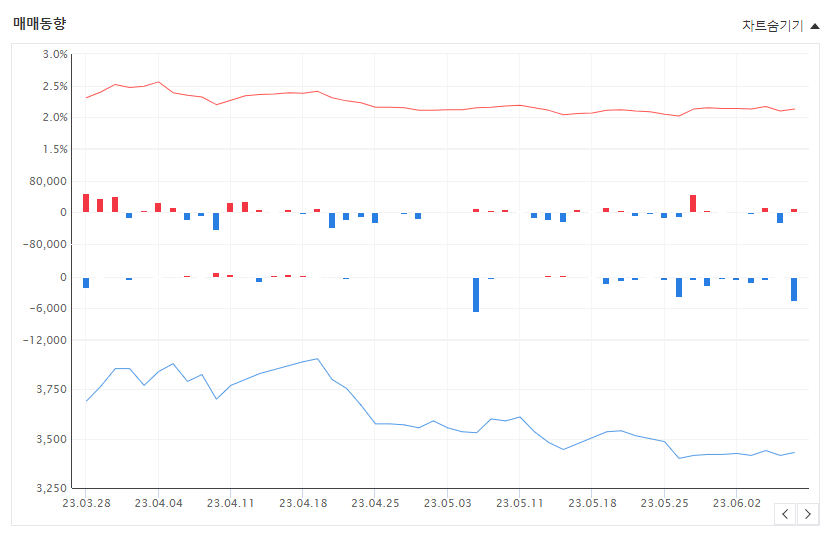The height and width of the screenshot is (535, 833).
Task: Click the 23.03.28 date label
Action: click(86, 503)
